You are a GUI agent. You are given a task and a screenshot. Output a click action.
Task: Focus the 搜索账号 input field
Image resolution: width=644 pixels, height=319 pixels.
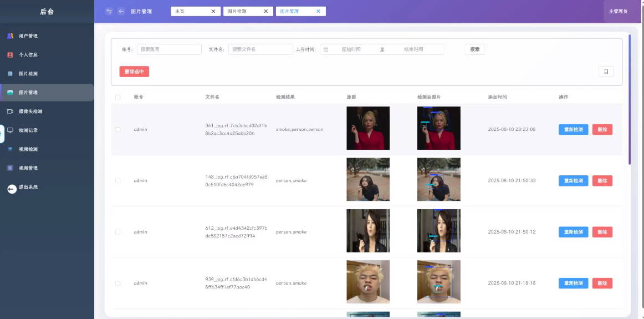point(169,49)
